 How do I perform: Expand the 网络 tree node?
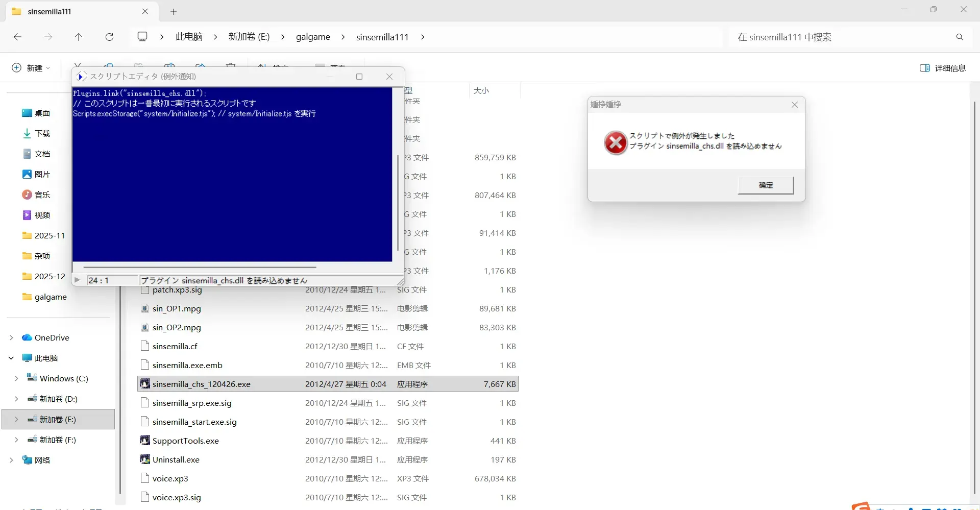pyautogui.click(x=11, y=460)
